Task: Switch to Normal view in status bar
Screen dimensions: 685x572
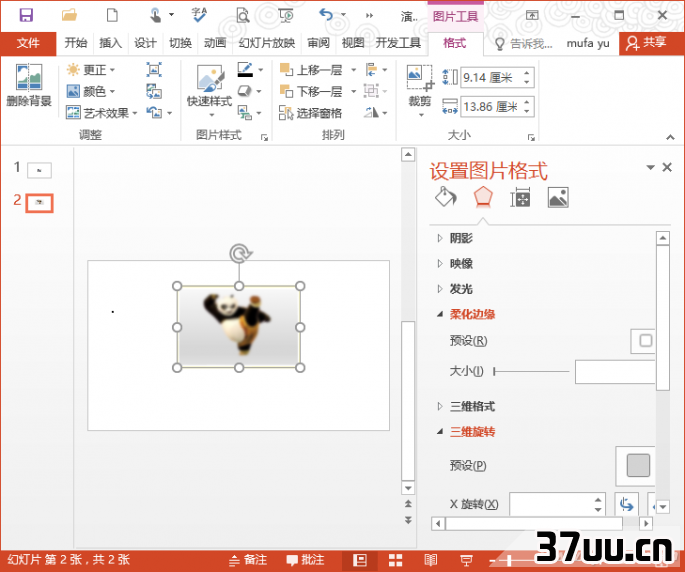Action: (360, 560)
